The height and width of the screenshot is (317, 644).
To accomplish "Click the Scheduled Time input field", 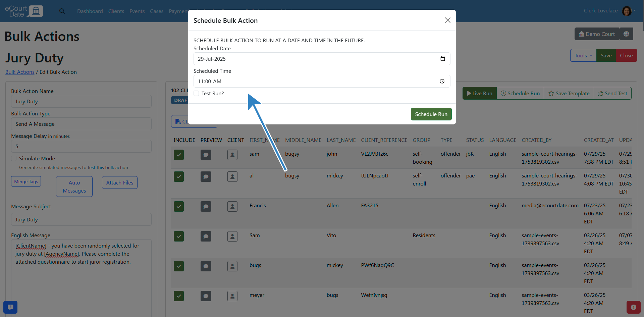I will point(322,81).
